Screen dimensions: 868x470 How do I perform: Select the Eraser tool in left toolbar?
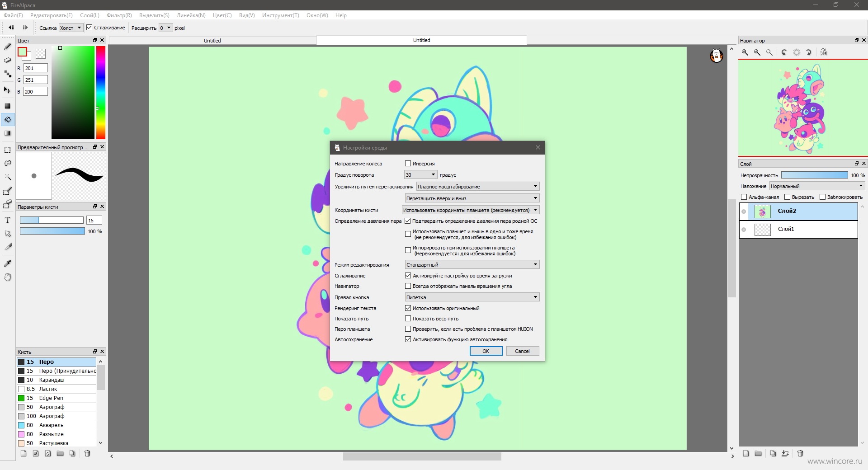(7, 60)
